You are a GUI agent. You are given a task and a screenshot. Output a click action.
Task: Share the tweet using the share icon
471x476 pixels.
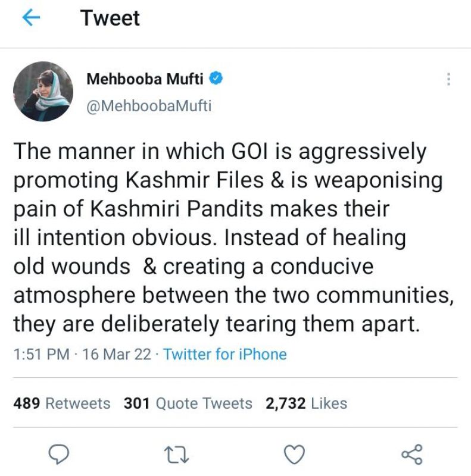(x=411, y=455)
